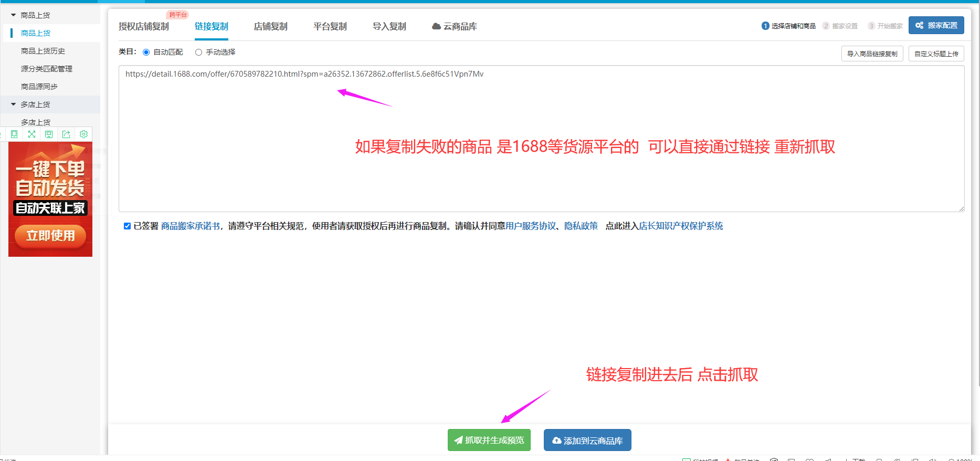Click 导入商品链接复制 button
980x461 pixels.
pos(872,54)
